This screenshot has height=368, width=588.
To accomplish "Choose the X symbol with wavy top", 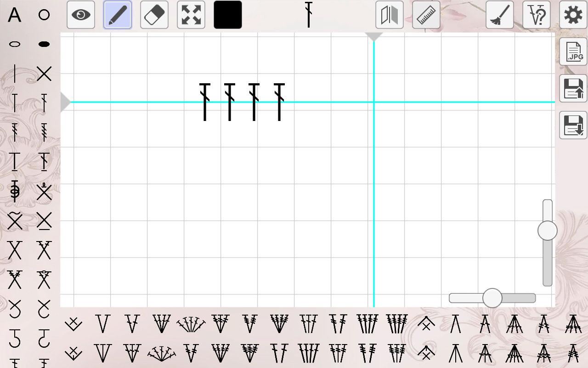I will 15,221.
